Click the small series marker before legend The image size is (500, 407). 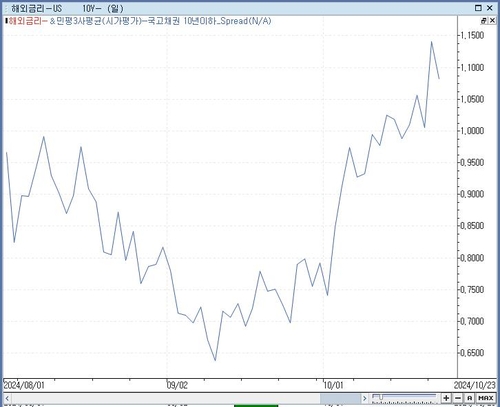coord(6,21)
